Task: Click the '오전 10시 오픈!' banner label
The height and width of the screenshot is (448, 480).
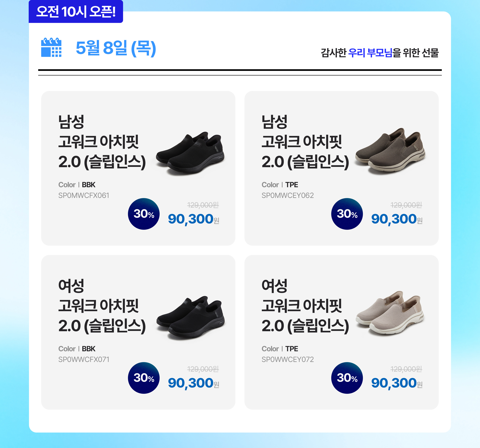Action: 76,12
